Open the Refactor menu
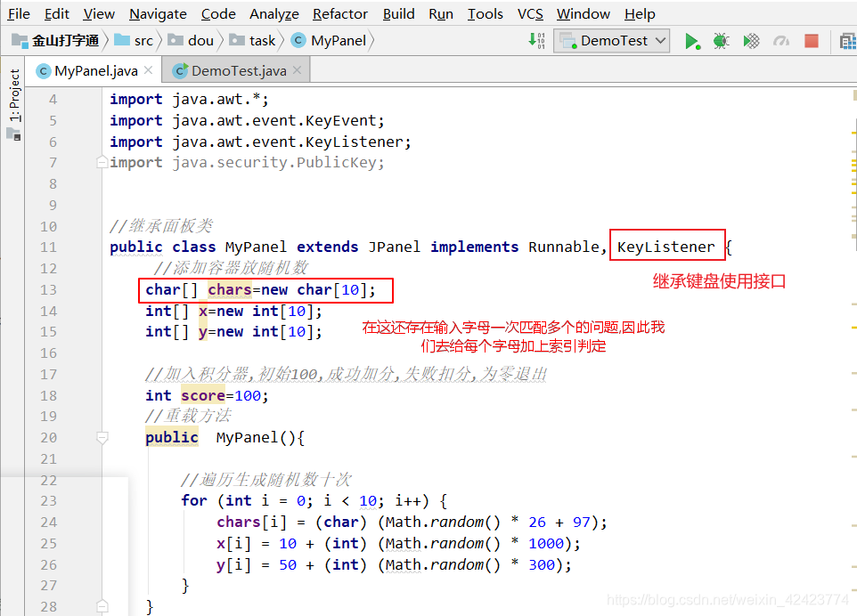Viewport: 857px width, 616px height. click(340, 13)
